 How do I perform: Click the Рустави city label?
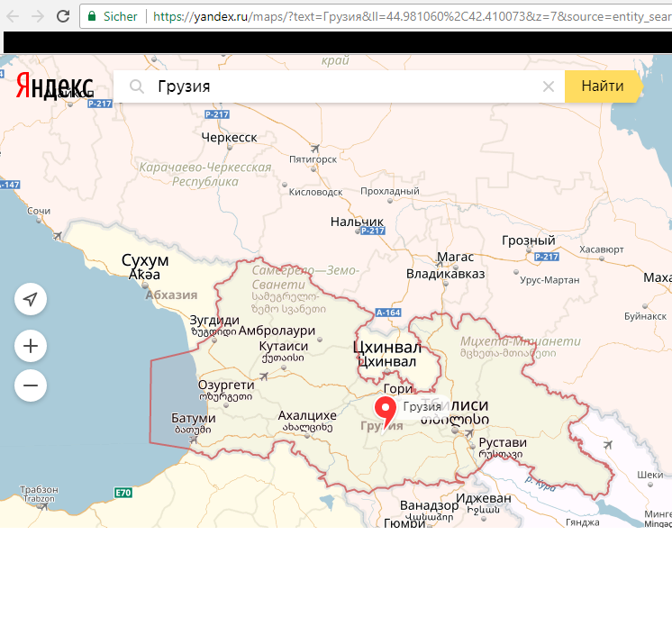(503, 442)
